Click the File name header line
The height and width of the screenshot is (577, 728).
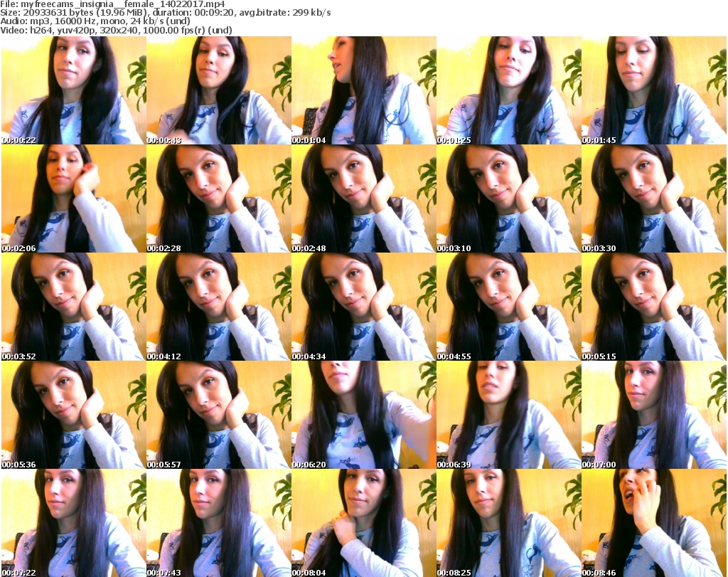click(112, 4)
